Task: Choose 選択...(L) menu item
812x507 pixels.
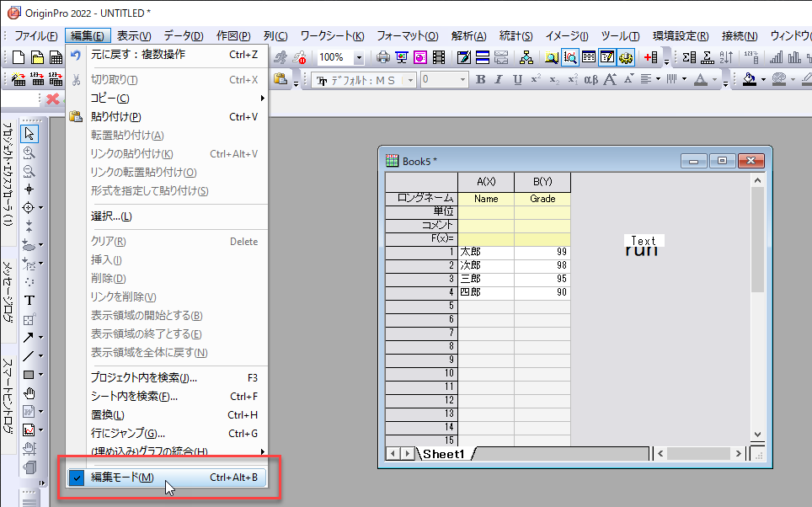Action: pos(167,216)
